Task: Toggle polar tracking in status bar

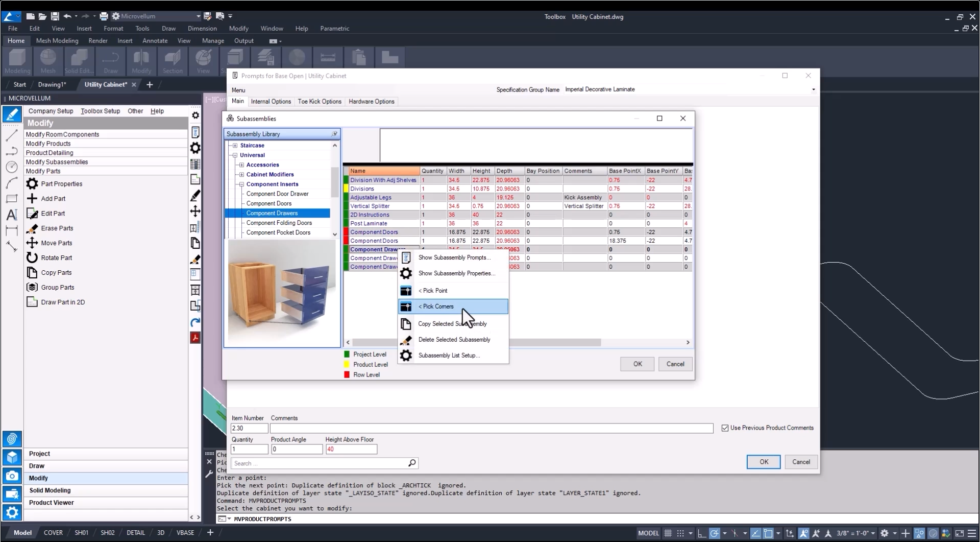Action: pyautogui.click(x=715, y=533)
